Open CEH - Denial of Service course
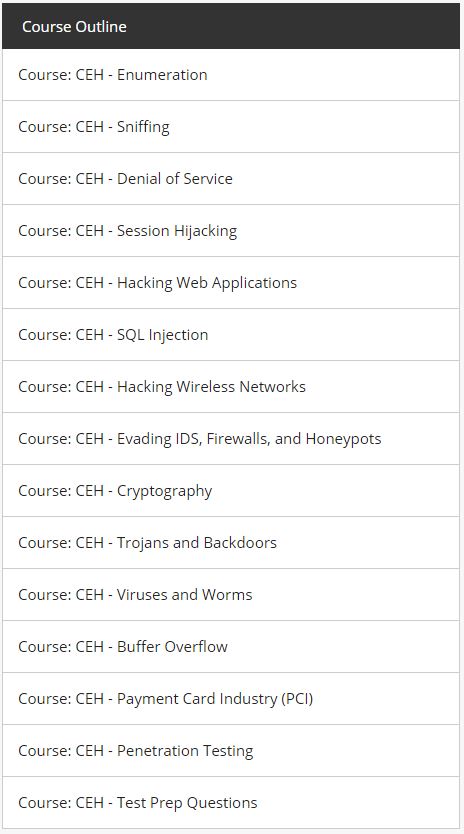The height and width of the screenshot is (834, 464). coord(231,179)
